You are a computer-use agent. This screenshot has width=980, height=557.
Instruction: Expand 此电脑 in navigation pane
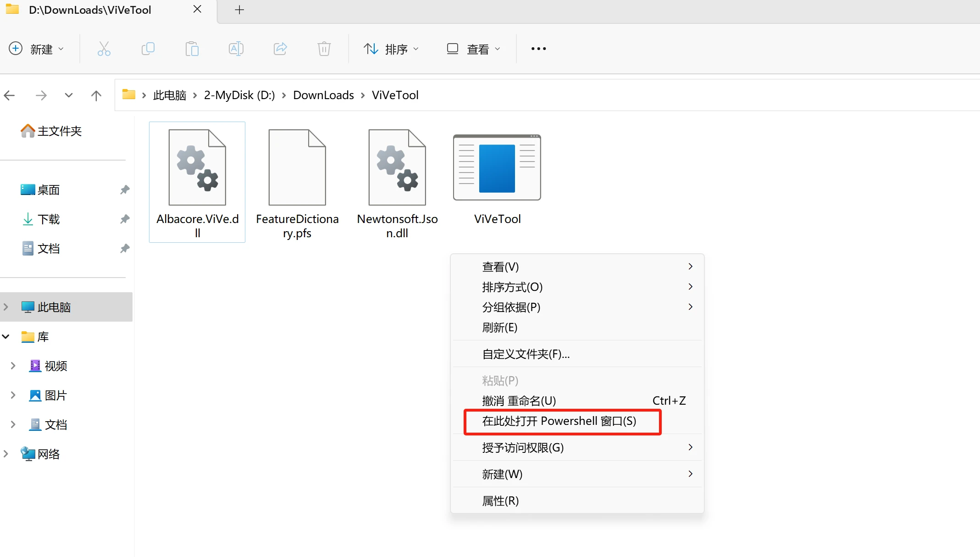(6, 307)
